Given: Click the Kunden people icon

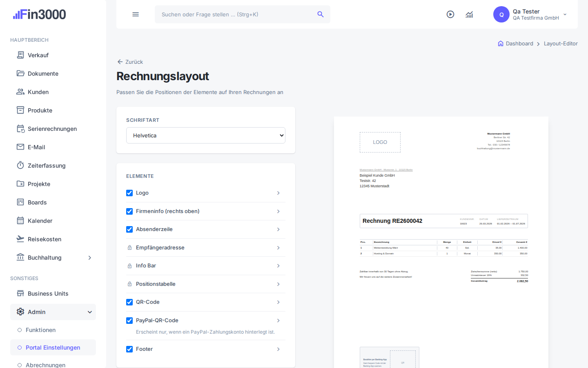Looking at the screenshot, I should (20, 92).
